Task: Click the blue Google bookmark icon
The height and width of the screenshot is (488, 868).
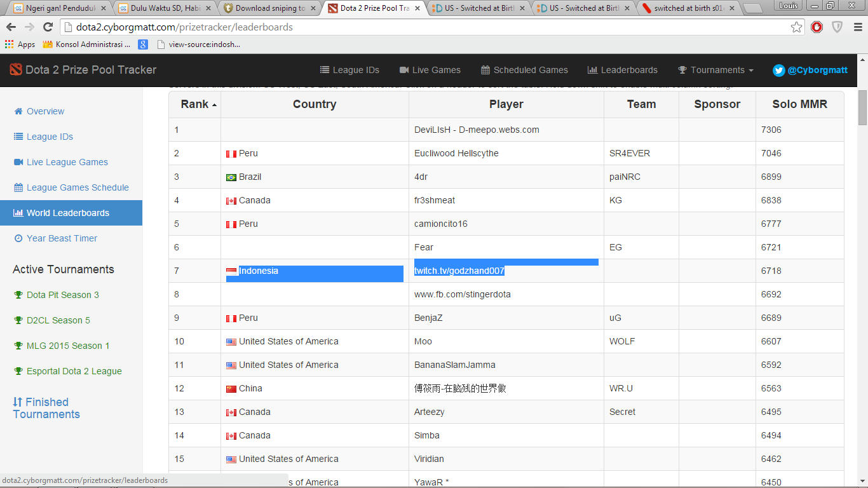Action: [144, 44]
